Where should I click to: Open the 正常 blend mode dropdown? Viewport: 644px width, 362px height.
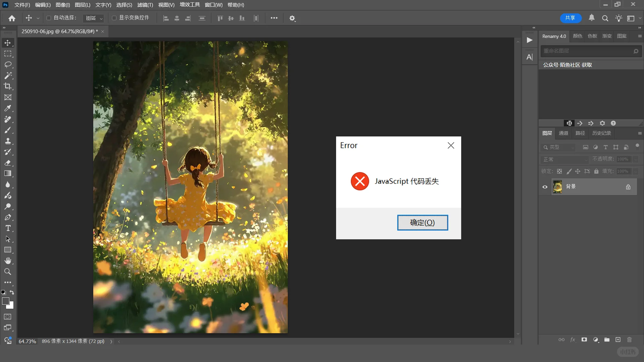[565, 159]
